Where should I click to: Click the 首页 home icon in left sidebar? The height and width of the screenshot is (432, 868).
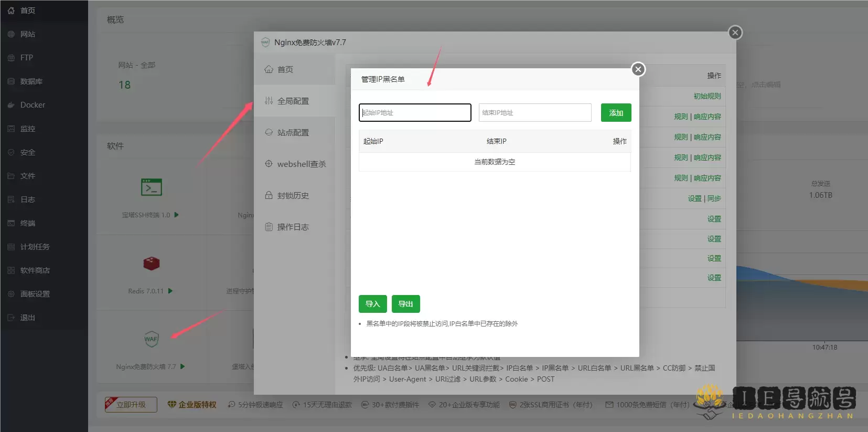click(x=11, y=10)
